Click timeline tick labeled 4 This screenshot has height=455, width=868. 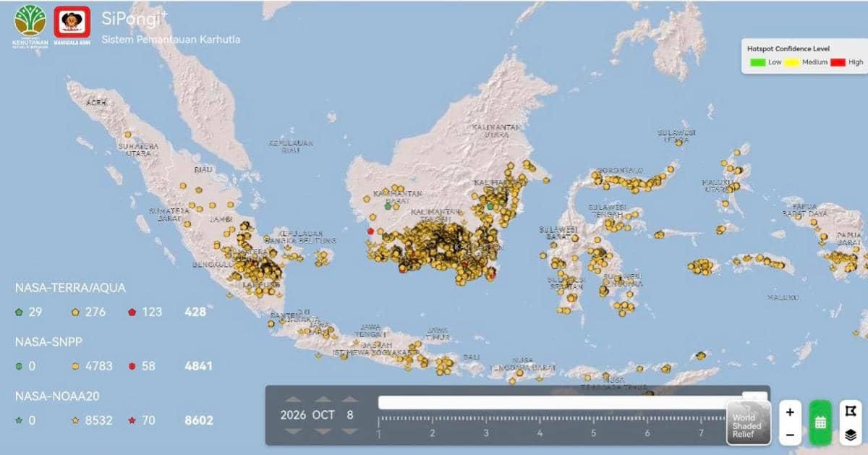tap(540, 434)
